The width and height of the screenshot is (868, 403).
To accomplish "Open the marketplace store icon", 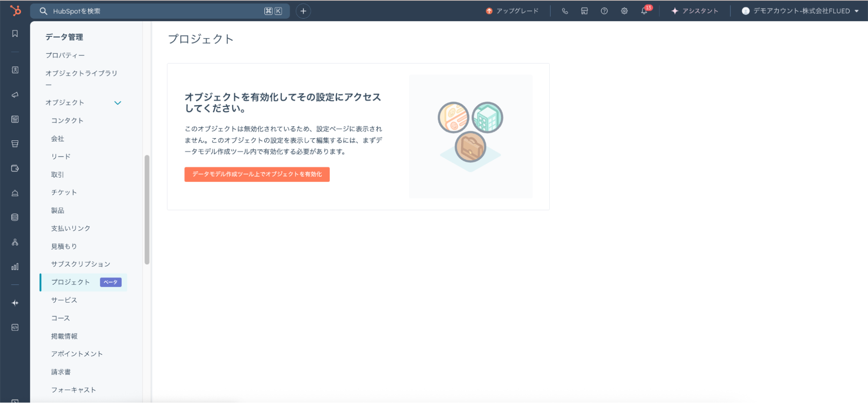I will tap(584, 11).
